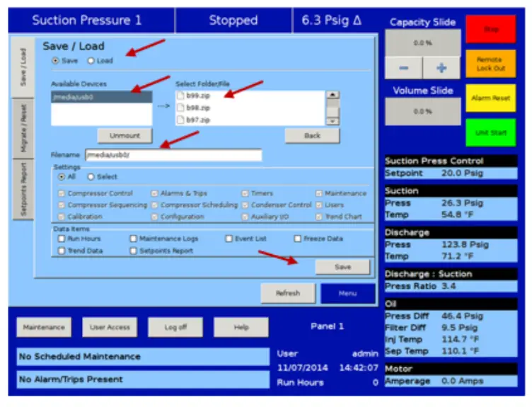Click the Filename input field
532x407 pixels.
pos(173,156)
